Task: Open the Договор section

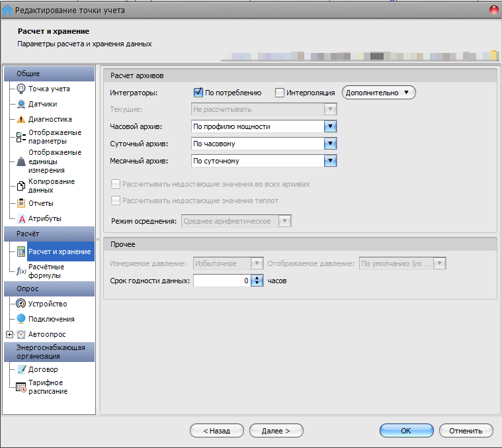Action: [42, 369]
